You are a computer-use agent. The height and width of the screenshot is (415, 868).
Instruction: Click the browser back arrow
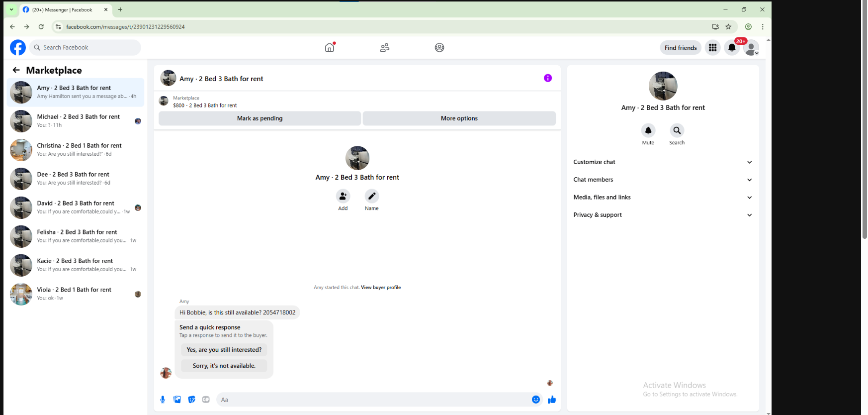tap(12, 27)
